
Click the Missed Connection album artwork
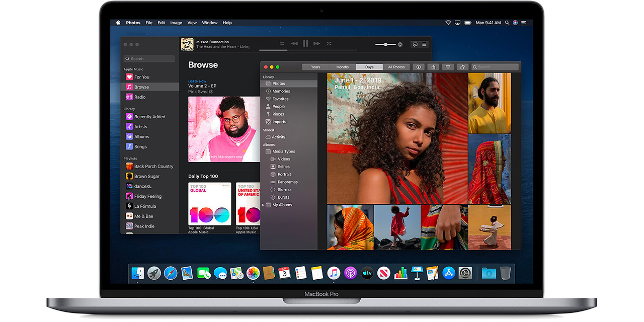click(x=187, y=44)
